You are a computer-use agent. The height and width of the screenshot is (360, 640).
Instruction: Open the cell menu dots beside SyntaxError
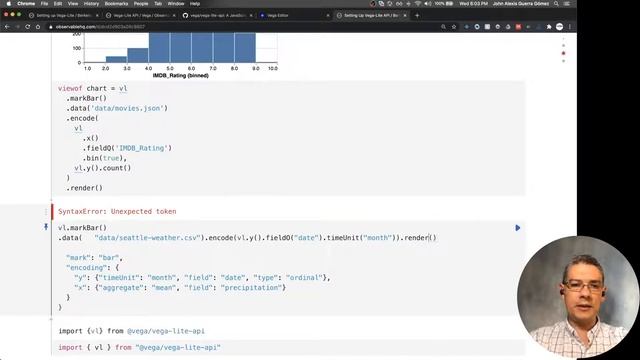coord(46,212)
